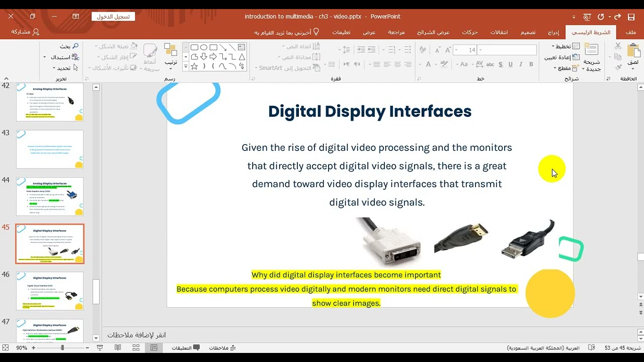644x362 pixels.
Task: Toggle Underline formatting
Action: pos(510,64)
